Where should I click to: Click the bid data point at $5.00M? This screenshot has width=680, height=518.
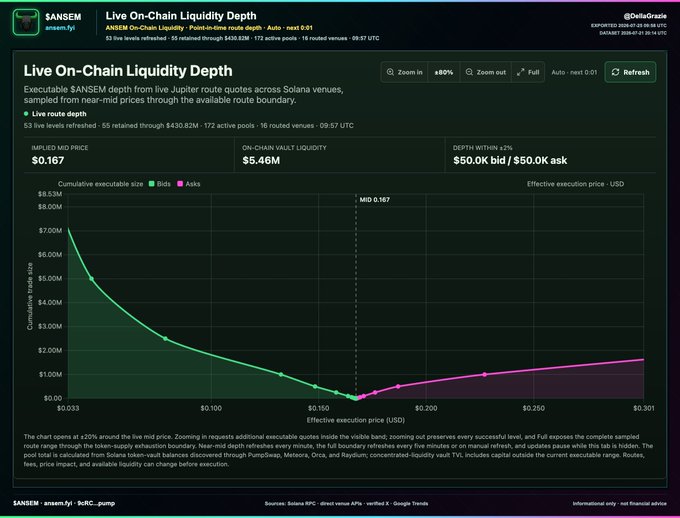(x=91, y=279)
